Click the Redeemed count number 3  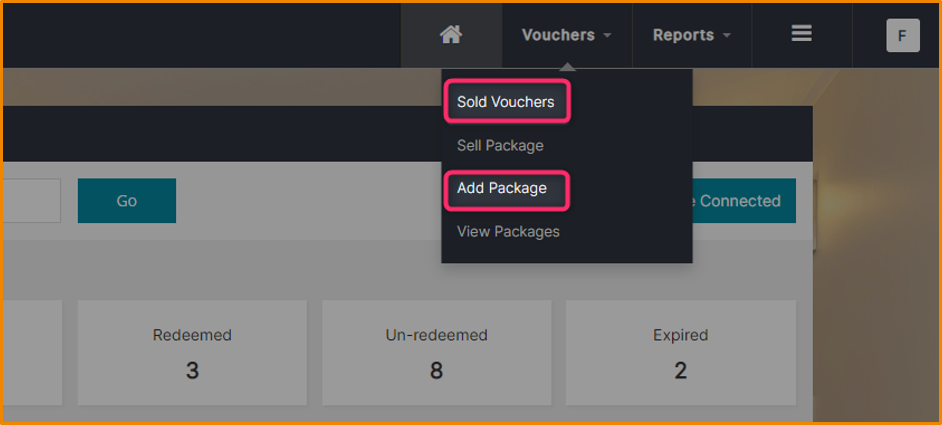(x=192, y=370)
